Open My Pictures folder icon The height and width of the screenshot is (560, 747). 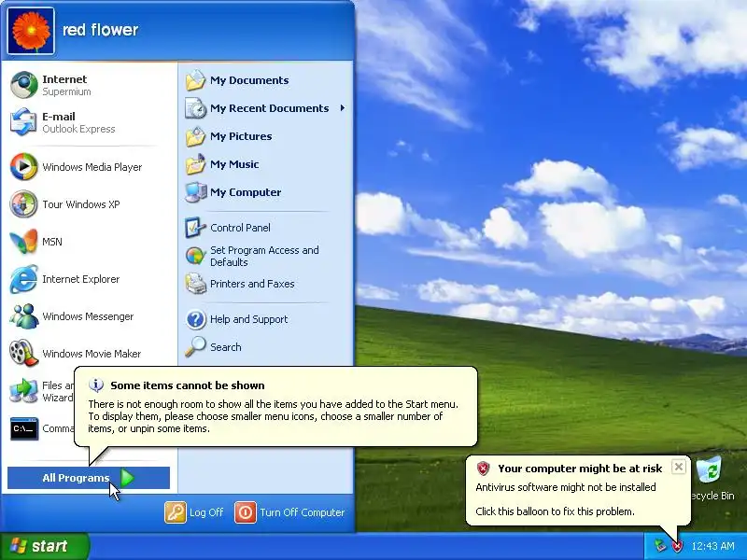click(195, 136)
